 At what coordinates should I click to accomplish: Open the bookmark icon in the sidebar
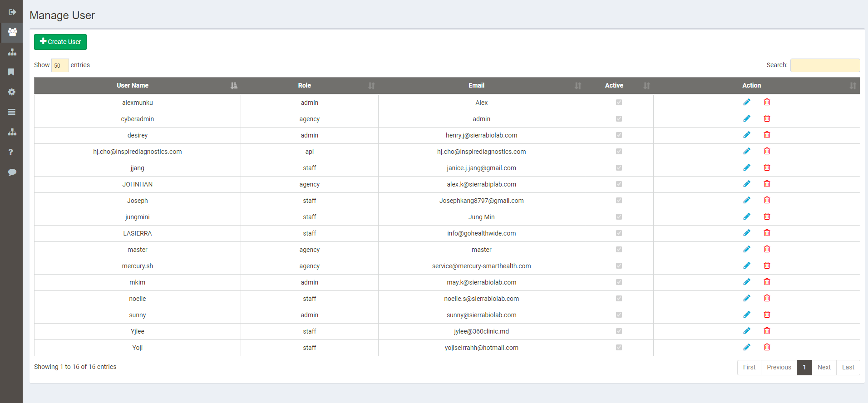point(12,72)
